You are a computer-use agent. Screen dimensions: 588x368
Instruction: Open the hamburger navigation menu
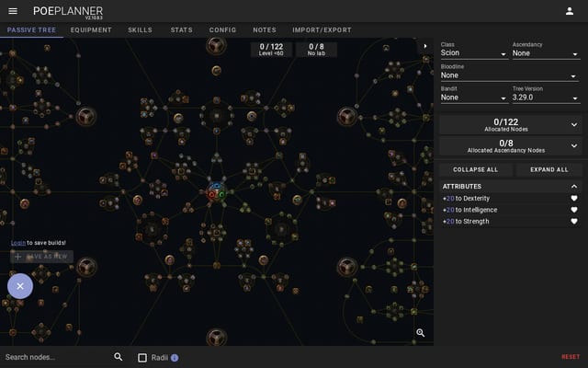[x=13, y=11]
